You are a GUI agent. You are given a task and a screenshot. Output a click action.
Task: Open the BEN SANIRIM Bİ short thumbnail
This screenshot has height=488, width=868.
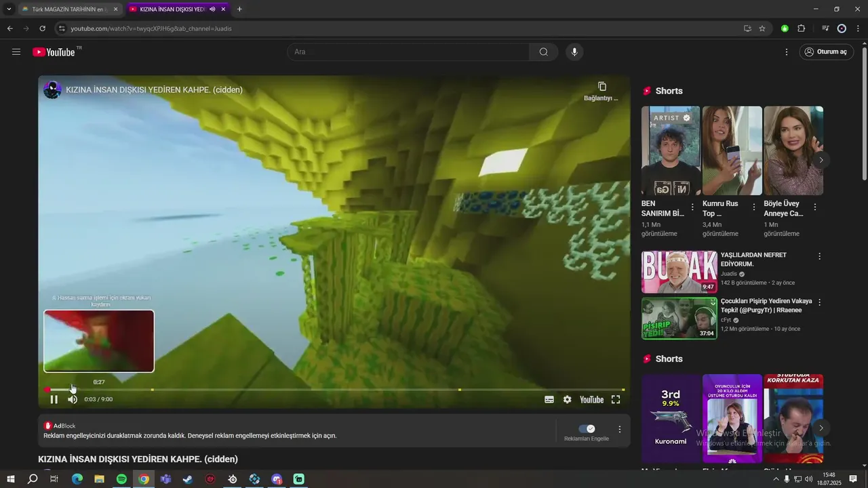(671, 150)
